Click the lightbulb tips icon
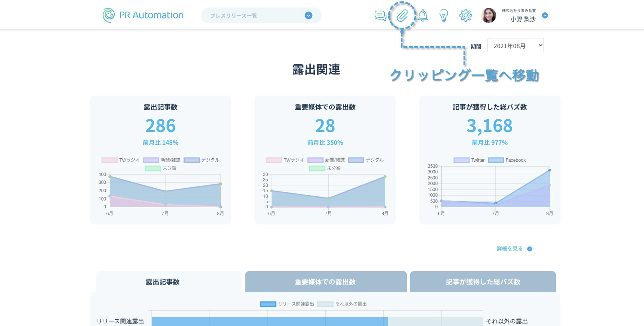Viewport: 644px width, 326px height. click(x=444, y=15)
